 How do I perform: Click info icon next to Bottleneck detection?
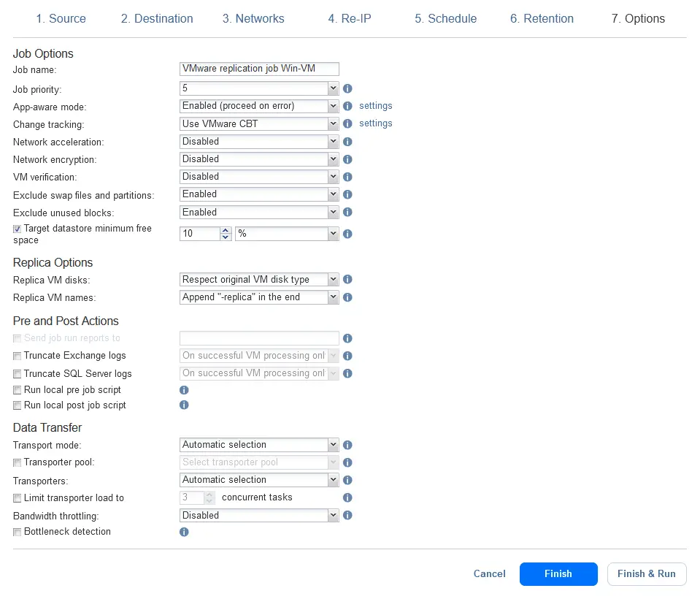click(184, 532)
